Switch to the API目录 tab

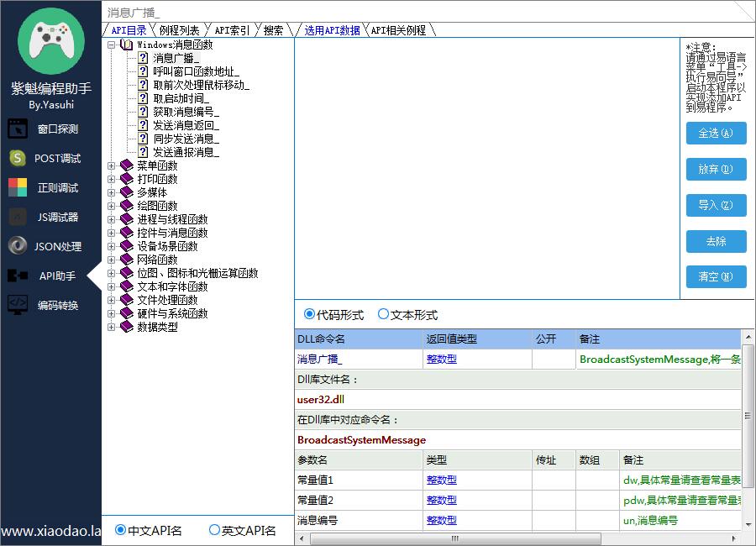129,30
